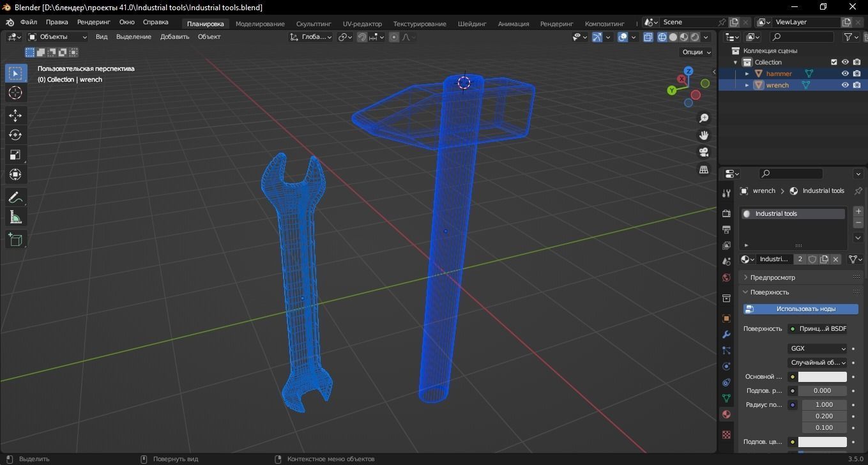Choose the Rotate tool
Viewport: 868px width, 465px height.
15,135
